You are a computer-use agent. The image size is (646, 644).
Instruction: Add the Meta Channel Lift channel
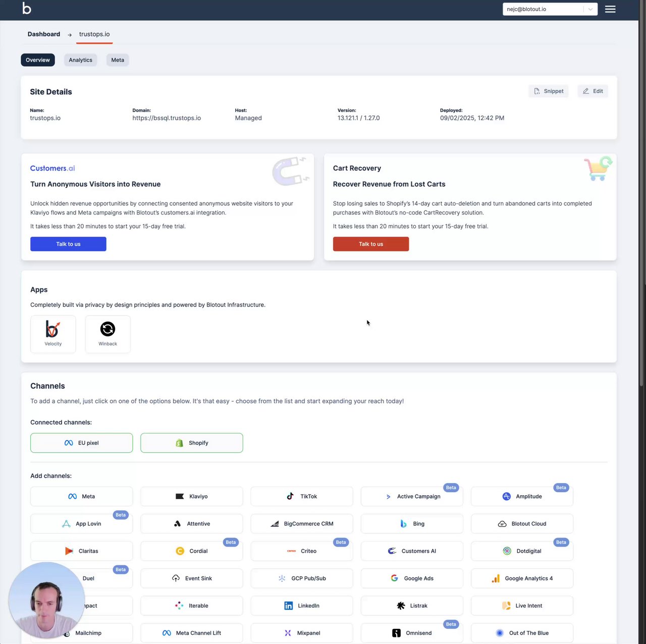pos(192,633)
